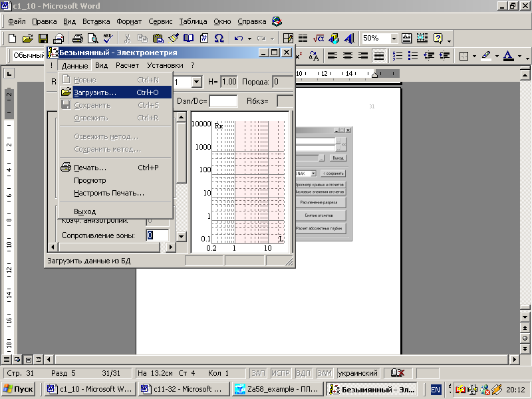Choose Загрузить... in Данные menu

116,92
